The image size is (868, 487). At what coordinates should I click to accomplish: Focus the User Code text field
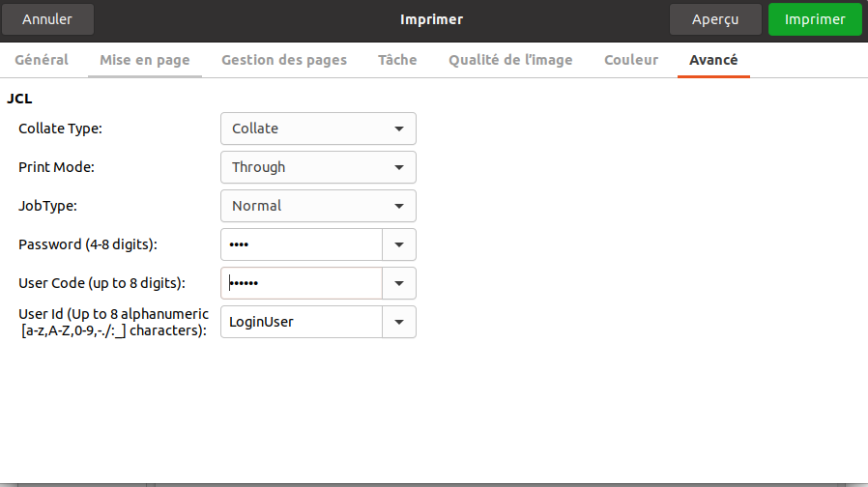302,283
